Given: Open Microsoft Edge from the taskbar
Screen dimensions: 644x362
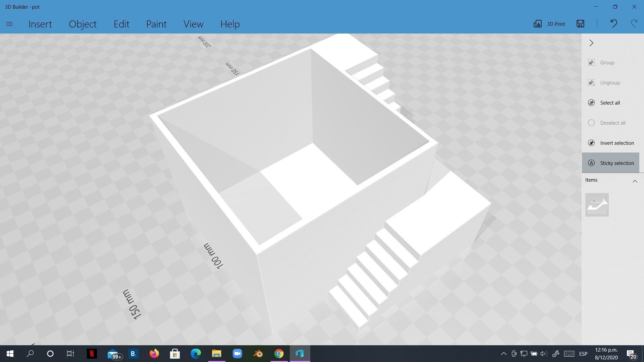Looking at the screenshot, I should coord(196,354).
